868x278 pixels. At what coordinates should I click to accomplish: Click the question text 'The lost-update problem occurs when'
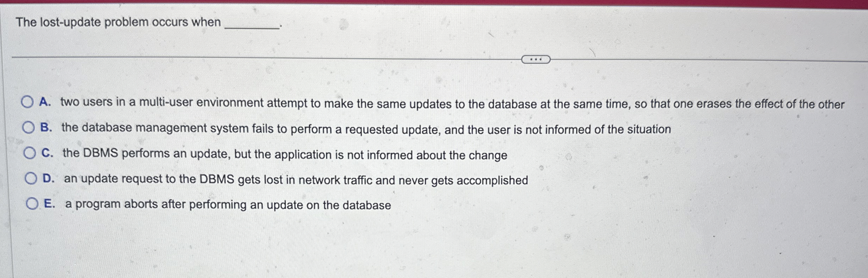pos(116,22)
